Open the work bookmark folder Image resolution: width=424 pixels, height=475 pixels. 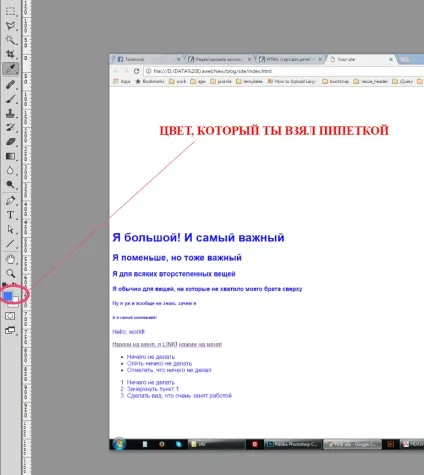click(177, 81)
